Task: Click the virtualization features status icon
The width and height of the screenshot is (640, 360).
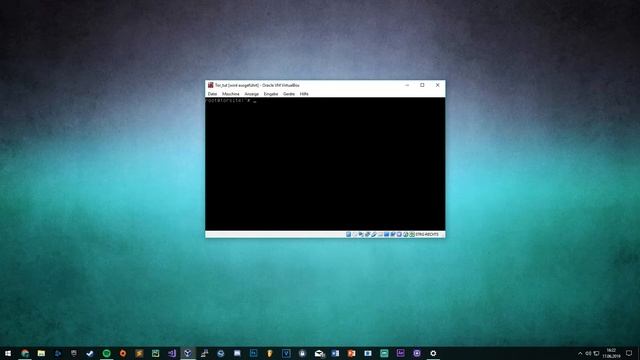Action: (399, 234)
